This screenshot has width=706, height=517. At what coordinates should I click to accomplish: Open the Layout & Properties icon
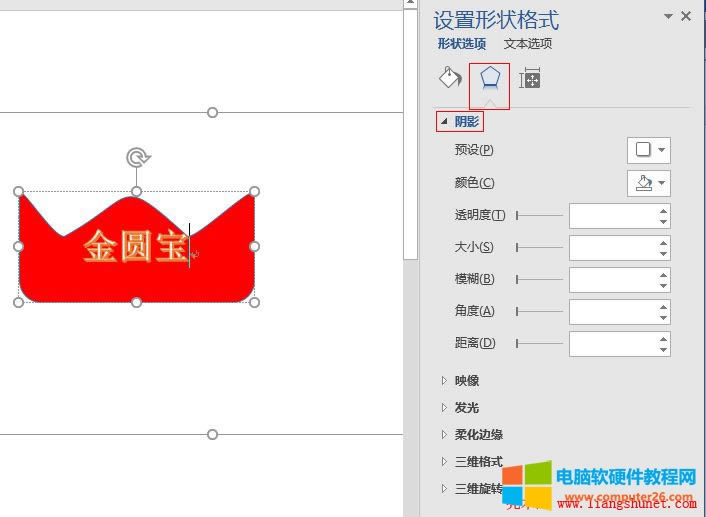[x=530, y=79]
